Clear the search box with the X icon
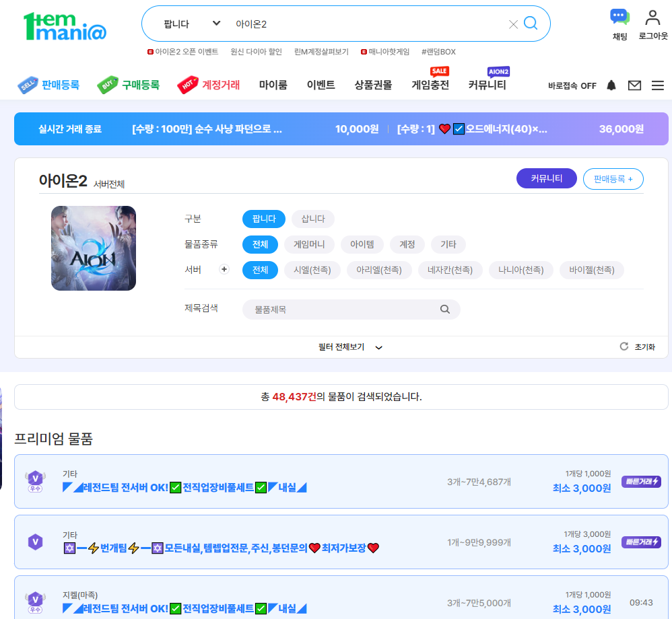Image resolution: width=672 pixels, height=619 pixels. point(513,24)
